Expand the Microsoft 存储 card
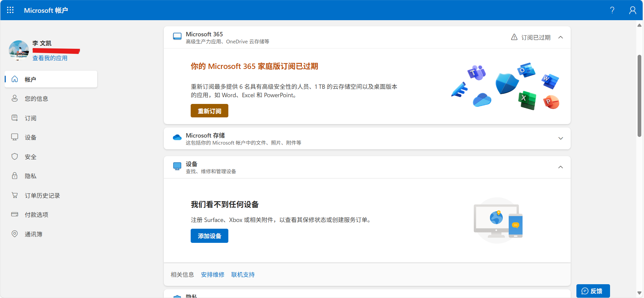Image resolution: width=644 pixels, height=298 pixels. (x=561, y=138)
